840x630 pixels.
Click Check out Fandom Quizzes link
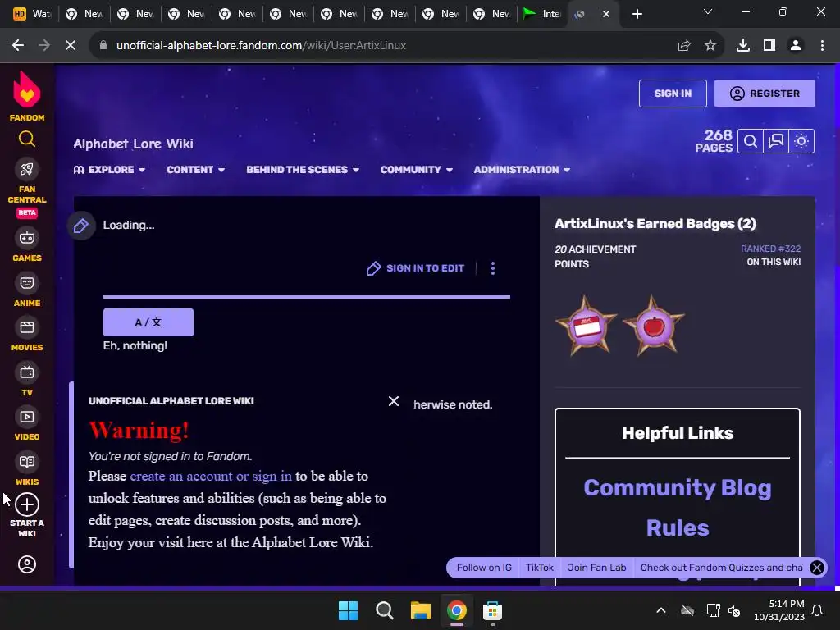(721, 568)
